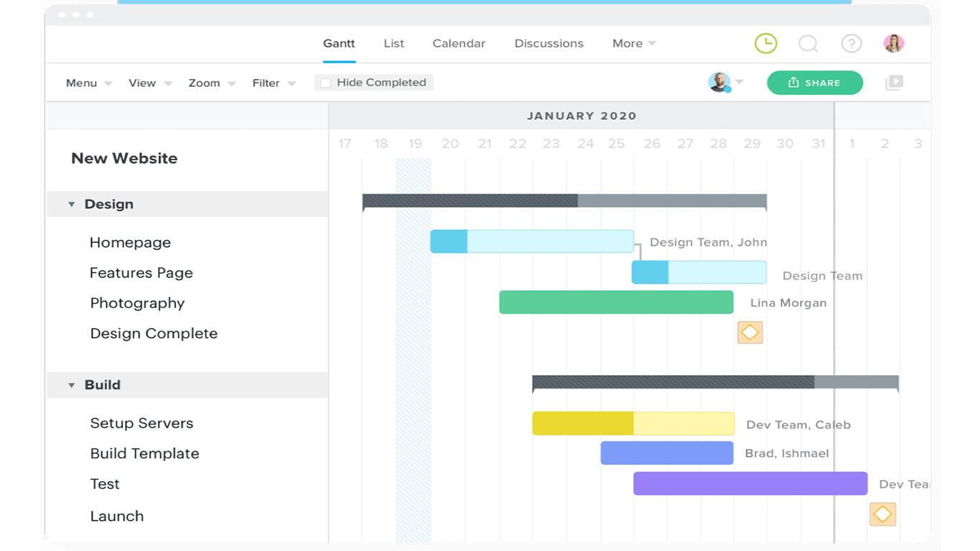This screenshot has height=551, width=980.
Task: Open the Menu dropdown
Action: coord(88,83)
